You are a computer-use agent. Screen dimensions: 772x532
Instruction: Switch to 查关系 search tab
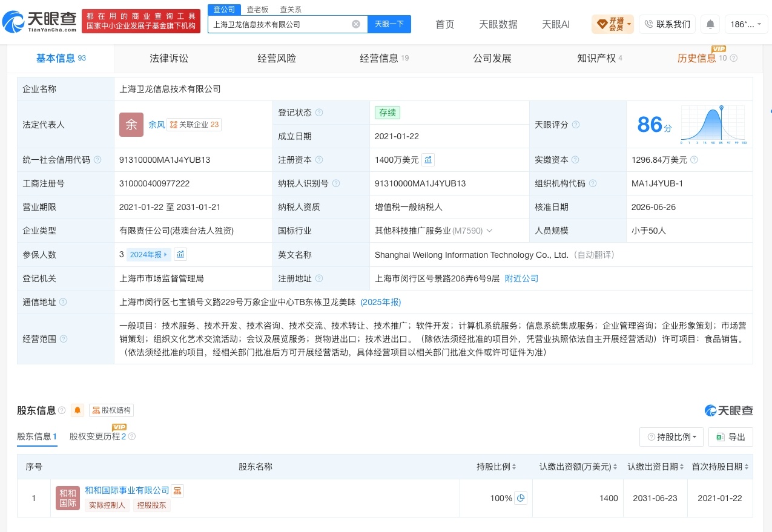click(290, 9)
